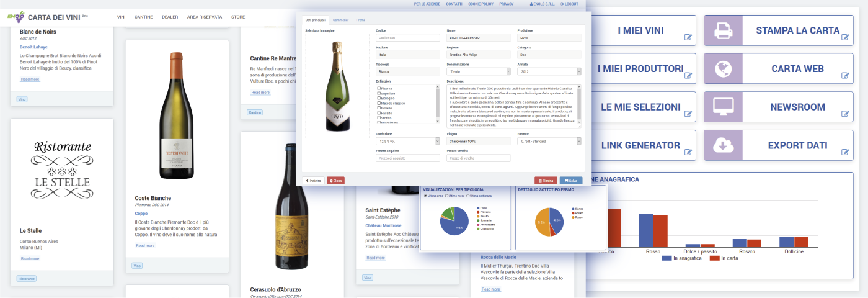Click the Logout link
This screenshot has height=298, width=868.
tap(569, 4)
